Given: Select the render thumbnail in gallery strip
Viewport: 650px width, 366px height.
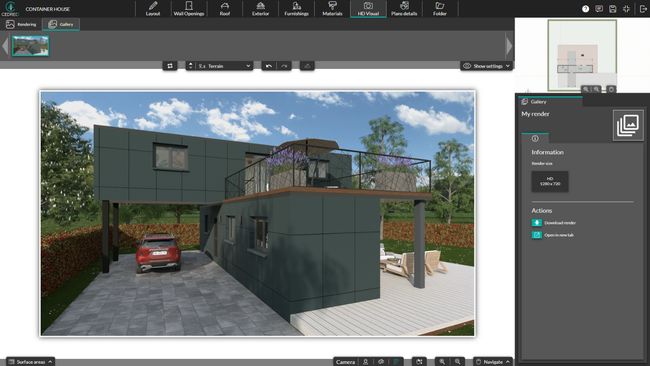Looking at the screenshot, I should 30,46.
